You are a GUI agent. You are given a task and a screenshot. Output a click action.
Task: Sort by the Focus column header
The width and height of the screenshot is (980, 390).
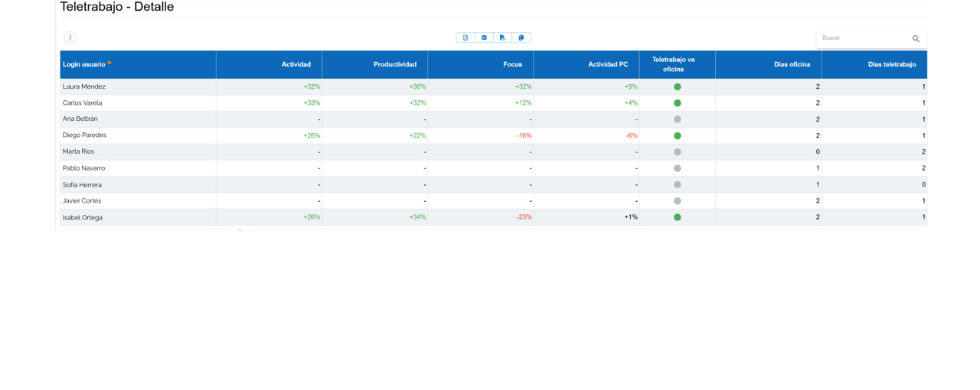[512, 64]
